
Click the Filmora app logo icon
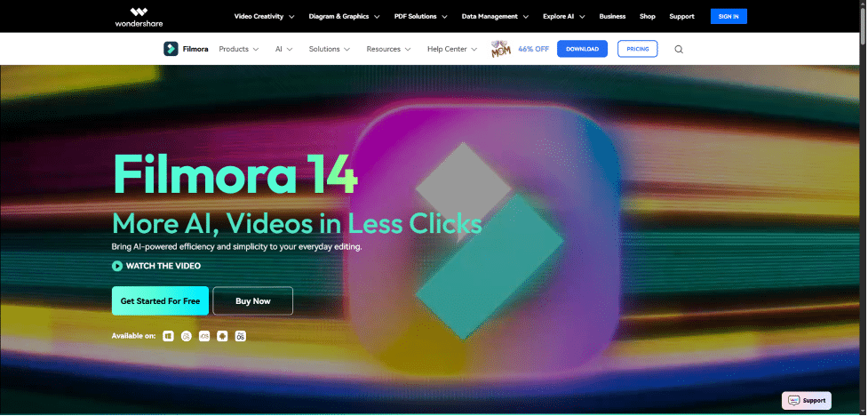pos(171,49)
